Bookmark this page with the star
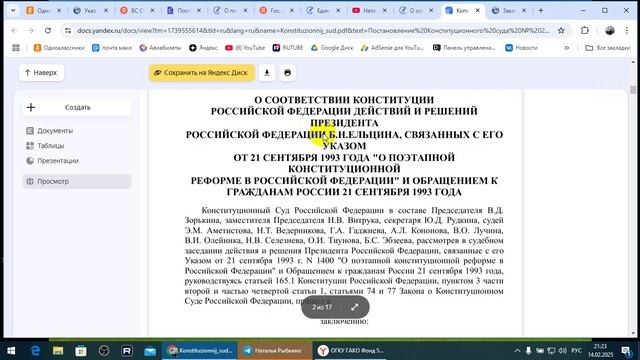 click(561, 30)
